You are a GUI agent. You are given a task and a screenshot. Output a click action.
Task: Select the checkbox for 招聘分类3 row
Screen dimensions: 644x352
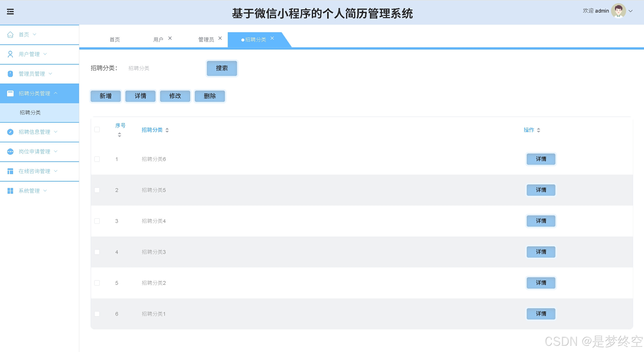tap(97, 252)
